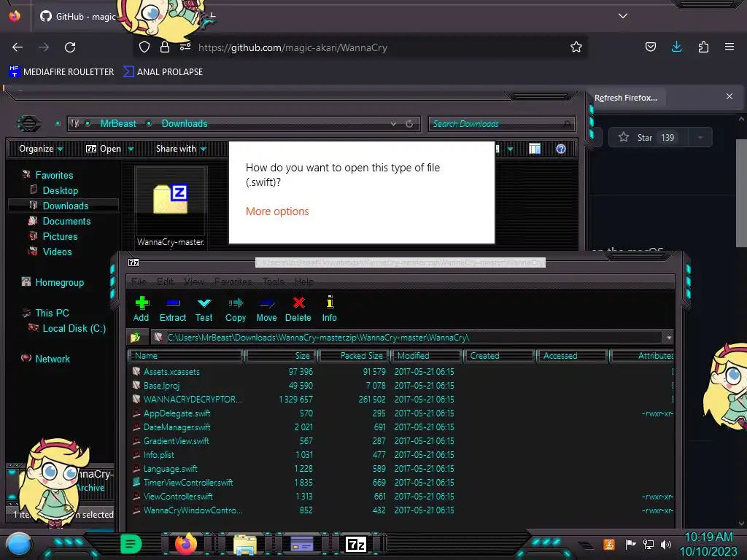Open the Firefox downloads panel

point(676,47)
